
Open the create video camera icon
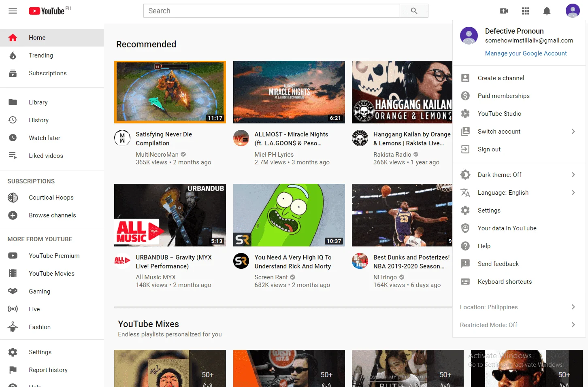tap(504, 11)
